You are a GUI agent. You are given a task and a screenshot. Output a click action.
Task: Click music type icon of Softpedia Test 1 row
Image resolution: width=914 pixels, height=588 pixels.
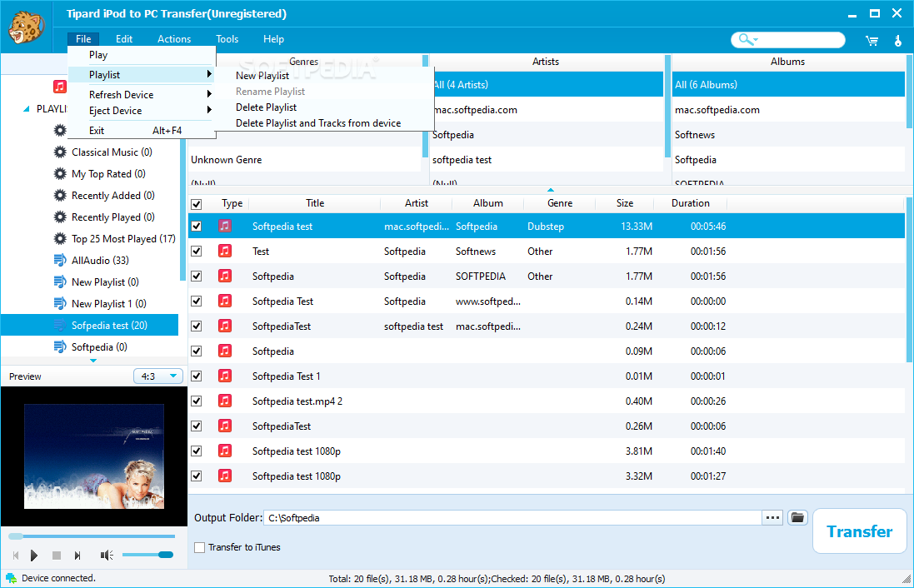tap(224, 376)
